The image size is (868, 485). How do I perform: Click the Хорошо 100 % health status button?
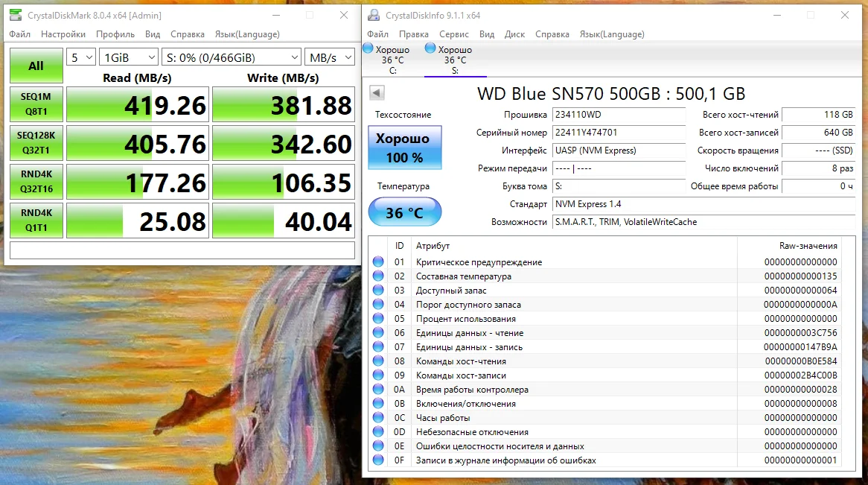(404, 146)
